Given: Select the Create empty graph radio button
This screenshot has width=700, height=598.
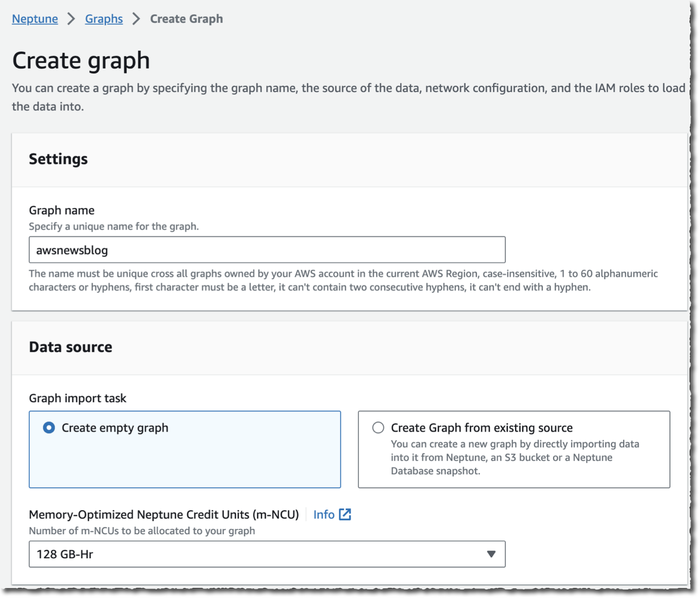Looking at the screenshot, I should click(49, 428).
